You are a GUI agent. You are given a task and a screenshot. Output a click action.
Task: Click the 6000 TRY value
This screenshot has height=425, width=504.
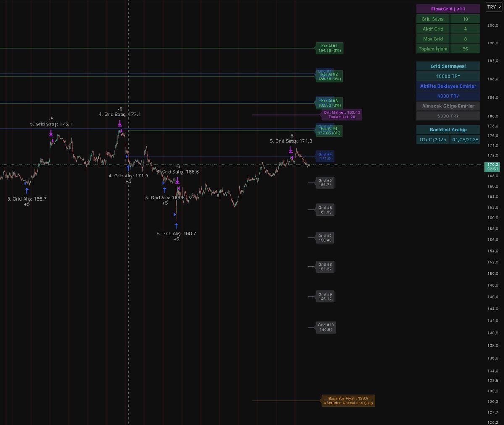pyautogui.click(x=448, y=116)
